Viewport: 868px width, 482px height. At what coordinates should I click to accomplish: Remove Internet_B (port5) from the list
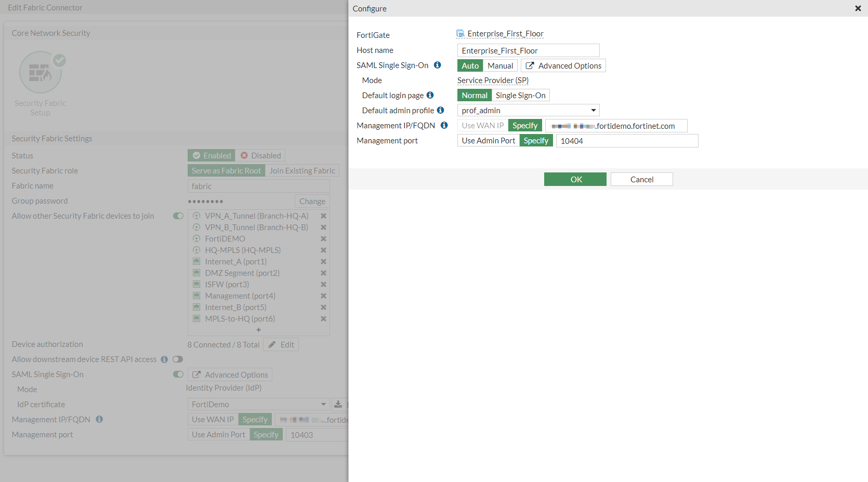pyautogui.click(x=323, y=307)
